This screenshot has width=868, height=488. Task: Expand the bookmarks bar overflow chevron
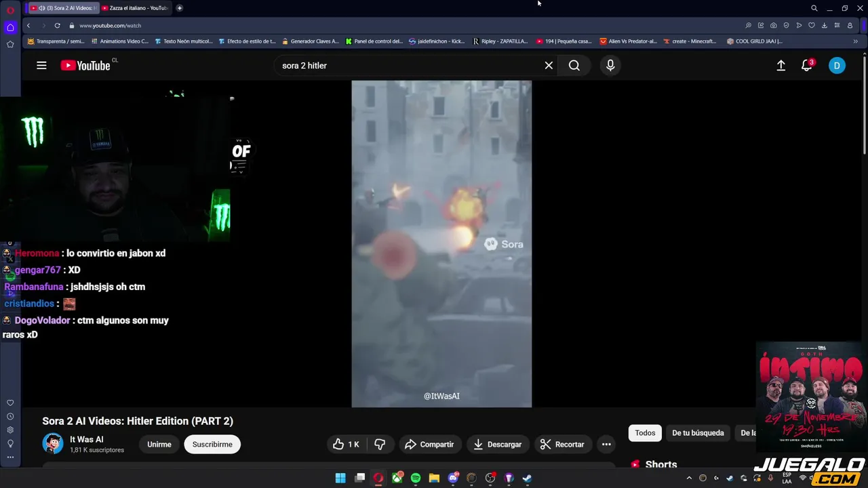(855, 41)
